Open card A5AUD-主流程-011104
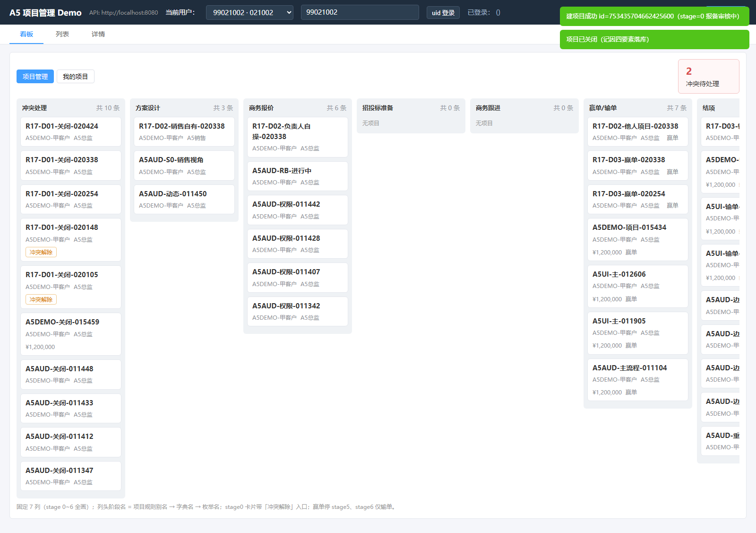The height and width of the screenshot is (533, 756). 638,380
